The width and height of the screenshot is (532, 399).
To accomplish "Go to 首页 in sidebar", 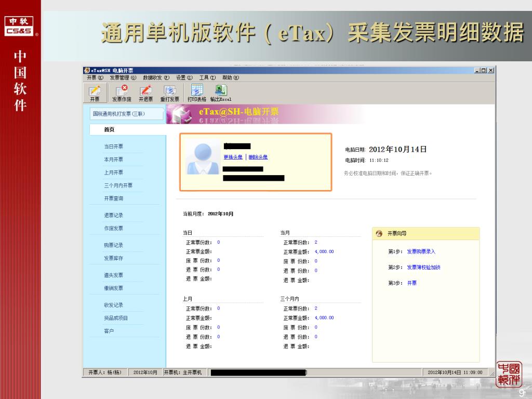I will tap(109, 129).
